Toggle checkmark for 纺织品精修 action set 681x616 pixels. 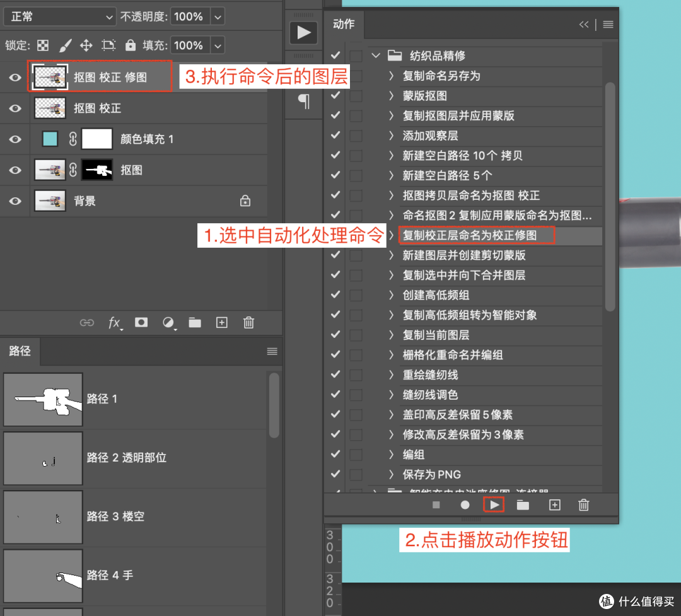point(335,55)
